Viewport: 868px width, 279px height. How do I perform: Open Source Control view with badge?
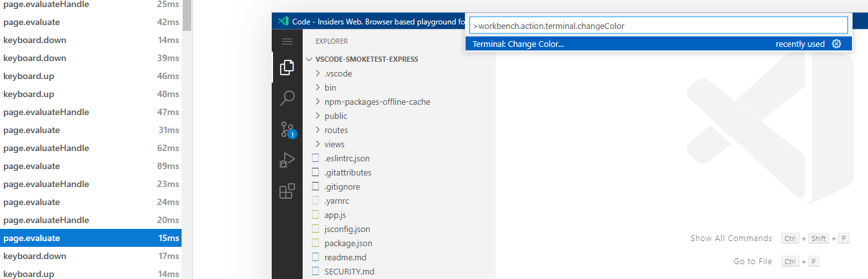(x=287, y=130)
